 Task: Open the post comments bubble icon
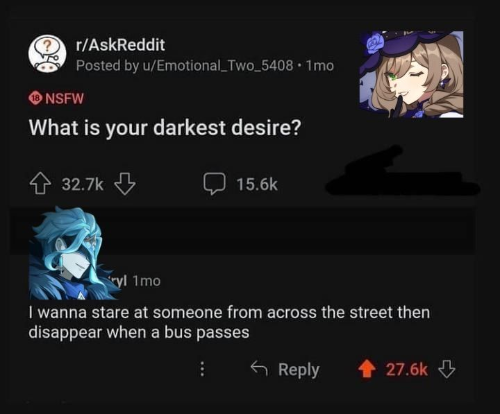[215, 184]
